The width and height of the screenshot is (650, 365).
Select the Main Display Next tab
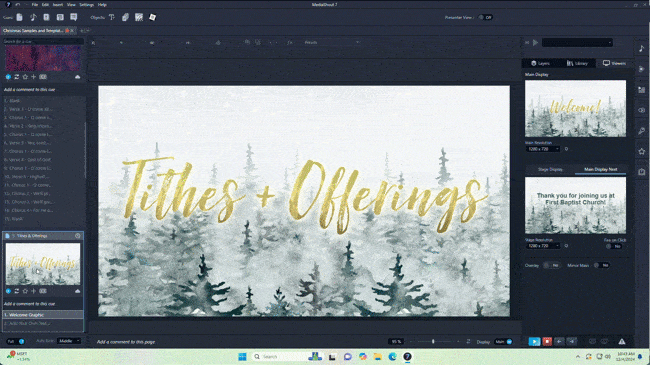(601, 169)
